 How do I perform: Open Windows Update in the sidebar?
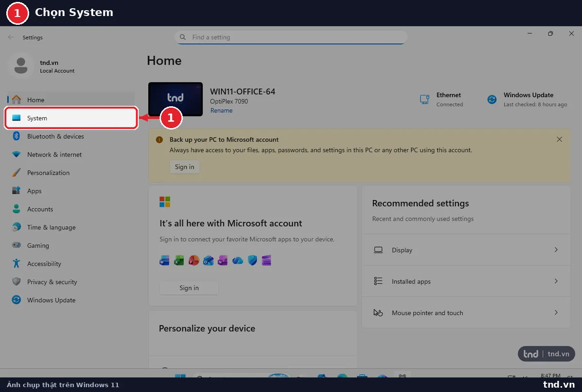point(71,300)
